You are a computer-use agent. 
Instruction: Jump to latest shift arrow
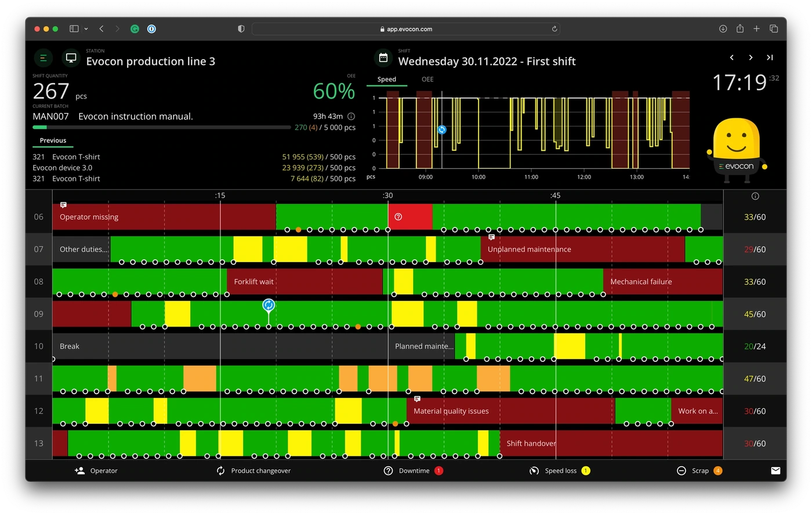[x=770, y=57]
